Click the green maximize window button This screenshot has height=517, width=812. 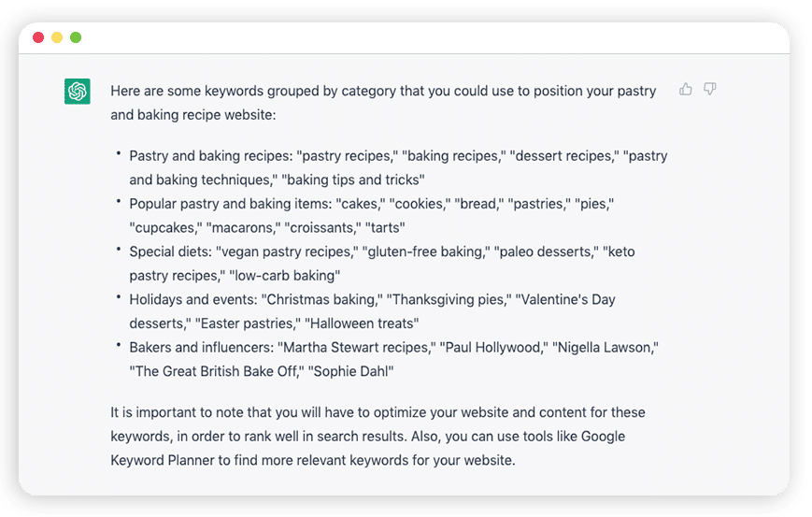76,37
